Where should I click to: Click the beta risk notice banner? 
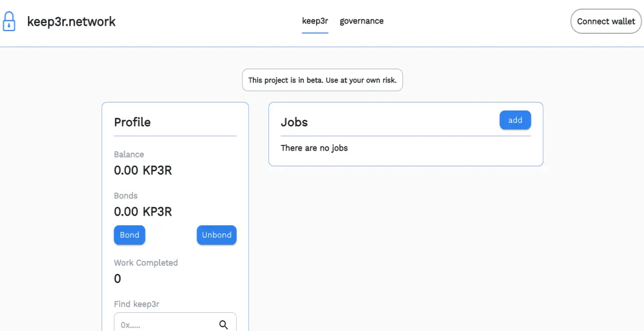pos(323,80)
